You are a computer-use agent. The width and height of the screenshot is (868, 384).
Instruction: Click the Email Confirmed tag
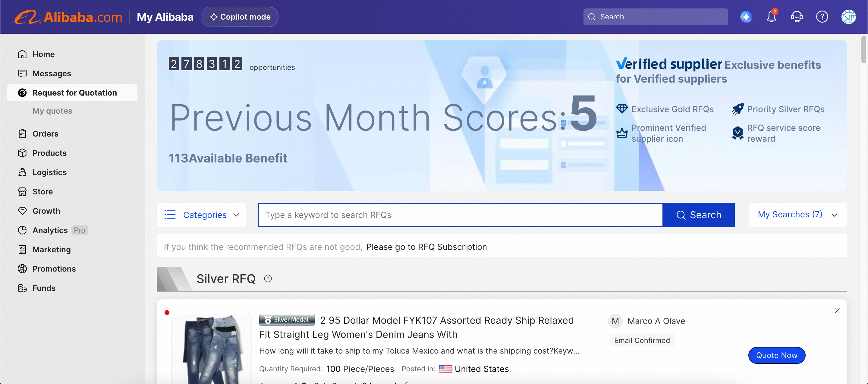[x=642, y=341]
